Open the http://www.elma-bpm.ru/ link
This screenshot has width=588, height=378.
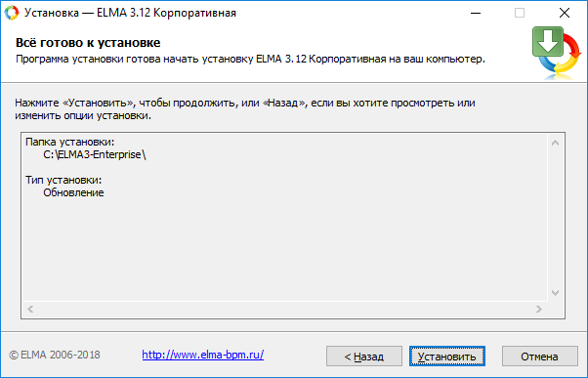[x=203, y=355]
